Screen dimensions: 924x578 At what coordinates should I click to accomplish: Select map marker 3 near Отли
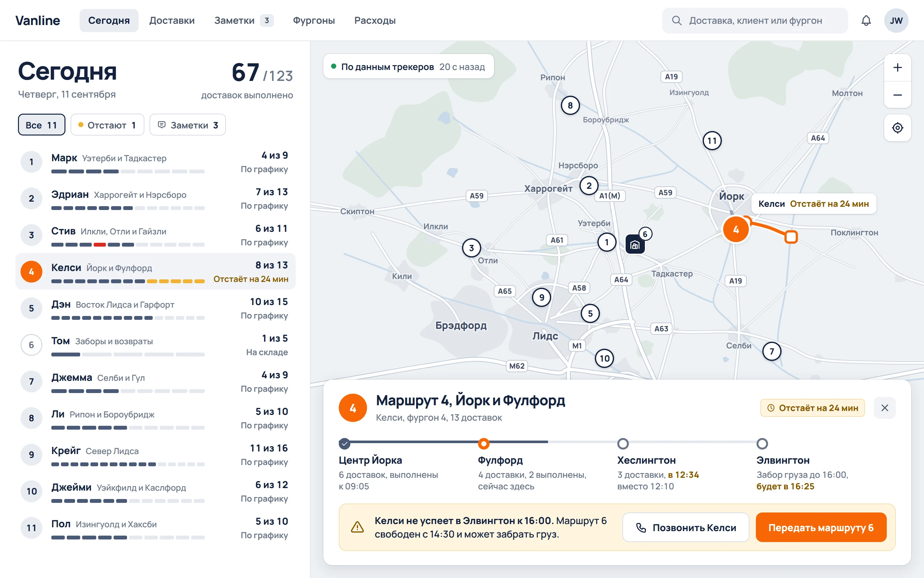pyautogui.click(x=471, y=248)
